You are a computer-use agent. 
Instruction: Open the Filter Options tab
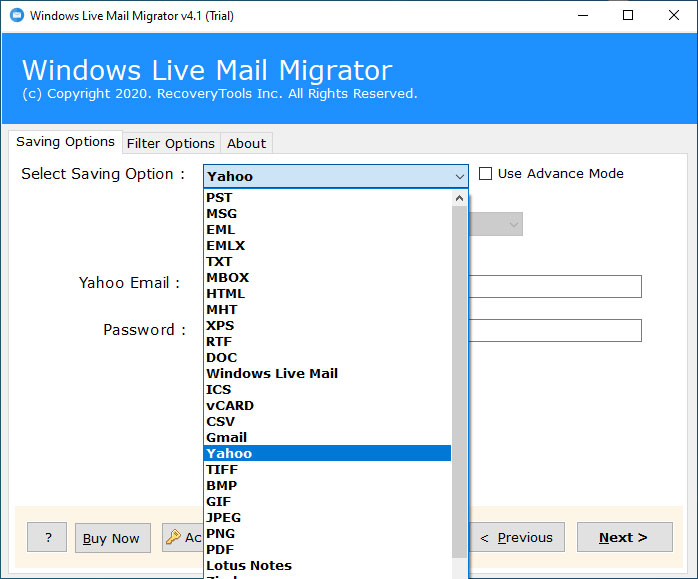click(171, 143)
